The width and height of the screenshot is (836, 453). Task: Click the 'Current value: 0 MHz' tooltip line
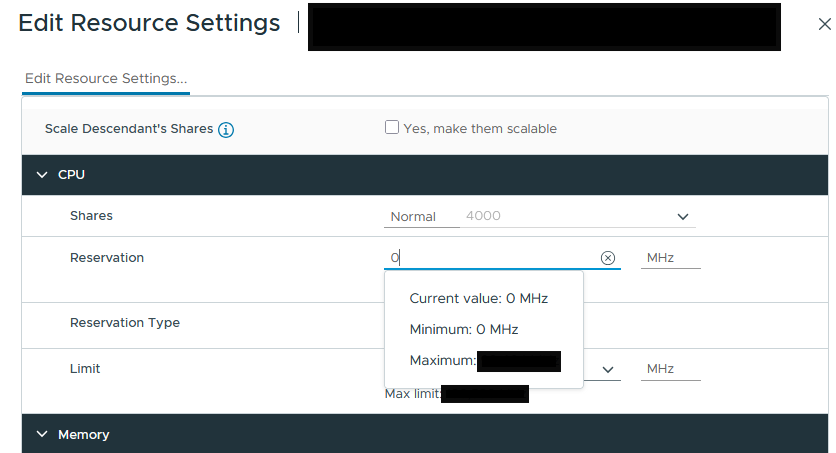478,298
